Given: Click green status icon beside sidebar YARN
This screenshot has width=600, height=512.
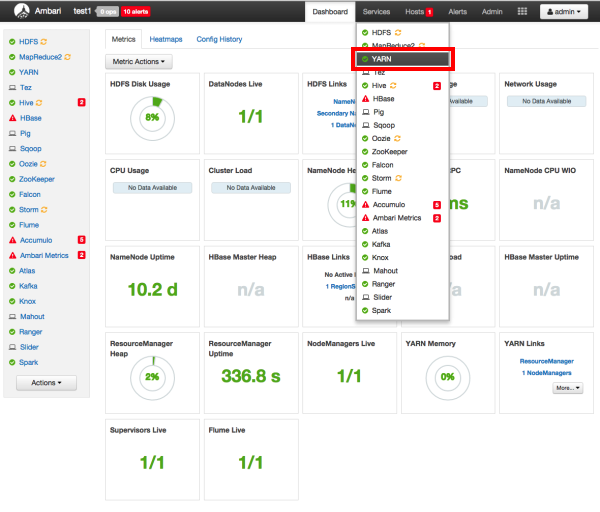Looking at the screenshot, I should 12,72.
